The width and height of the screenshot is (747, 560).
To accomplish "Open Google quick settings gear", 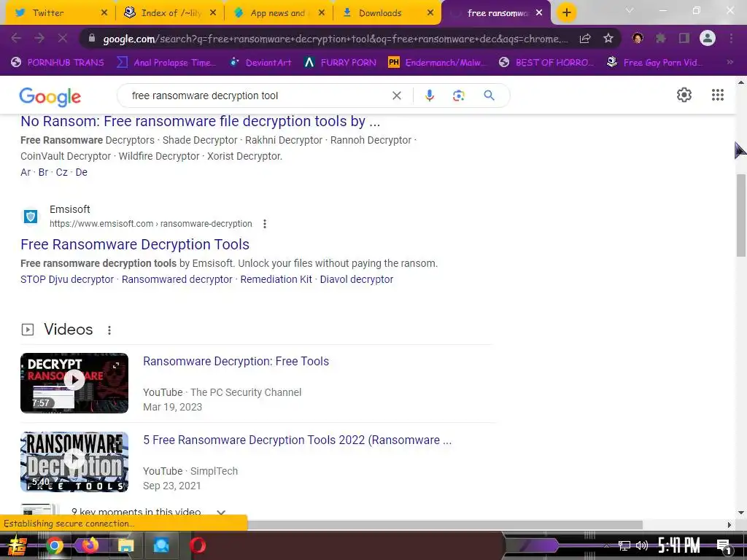I will click(684, 95).
